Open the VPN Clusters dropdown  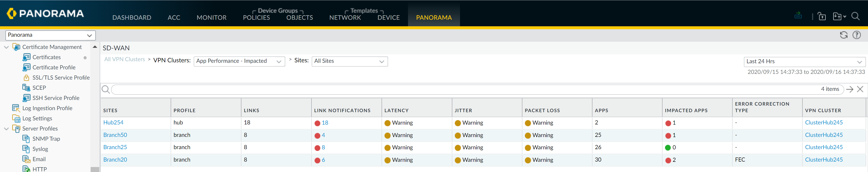pos(239,61)
